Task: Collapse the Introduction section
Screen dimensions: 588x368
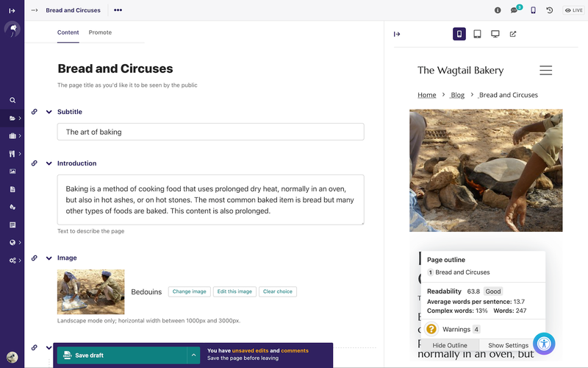Action: 49,163
